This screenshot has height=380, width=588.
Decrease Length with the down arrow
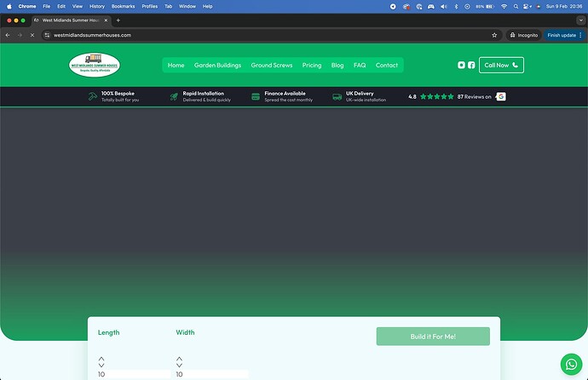pyautogui.click(x=101, y=365)
